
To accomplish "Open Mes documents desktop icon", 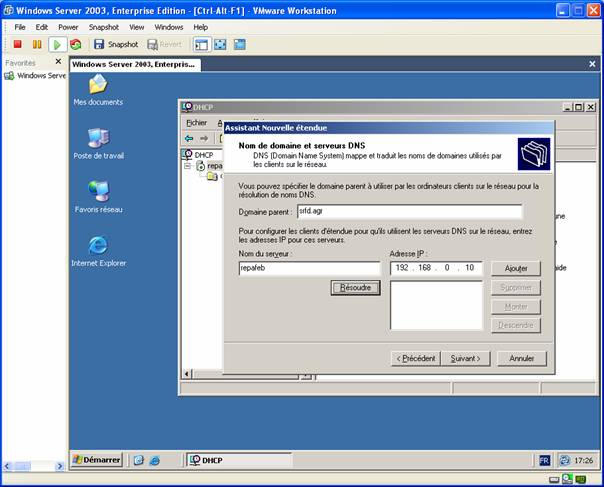I will coord(98,90).
